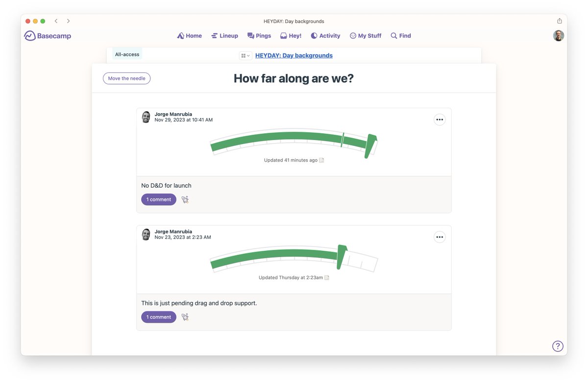The width and height of the screenshot is (588, 383).
Task: Open the Home menu item
Action: coord(189,36)
